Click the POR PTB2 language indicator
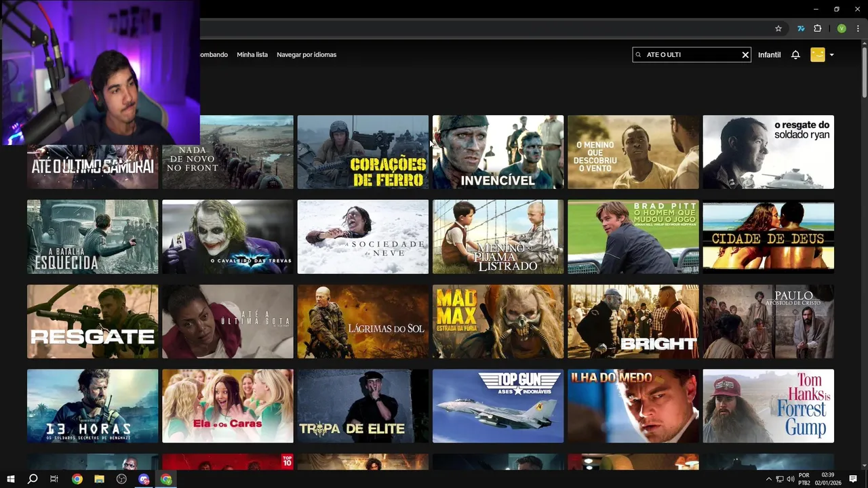This screenshot has width=868, height=488. [x=804, y=479]
